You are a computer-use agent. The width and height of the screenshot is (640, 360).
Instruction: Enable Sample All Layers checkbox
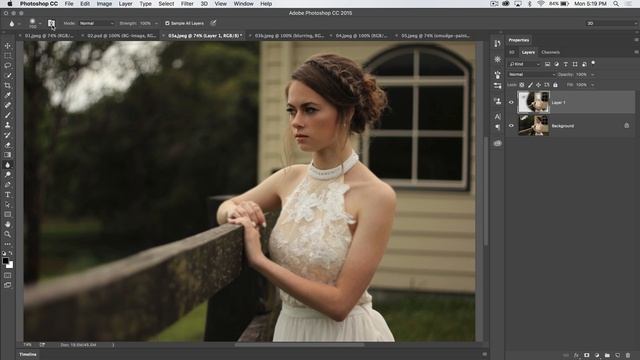tap(167, 23)
